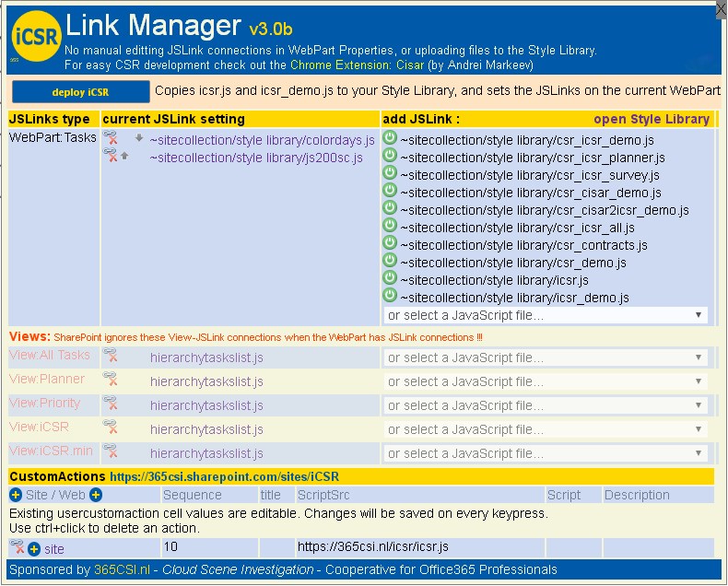
Task: Open colordays.js JSLink file link
Action: click(x=263, y=140)
